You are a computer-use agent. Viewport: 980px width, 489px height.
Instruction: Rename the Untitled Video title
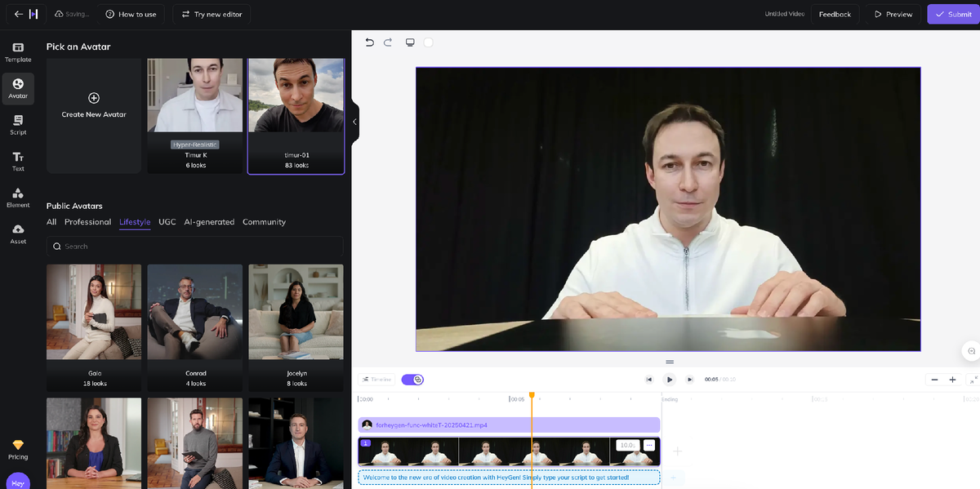click(784, 14)
